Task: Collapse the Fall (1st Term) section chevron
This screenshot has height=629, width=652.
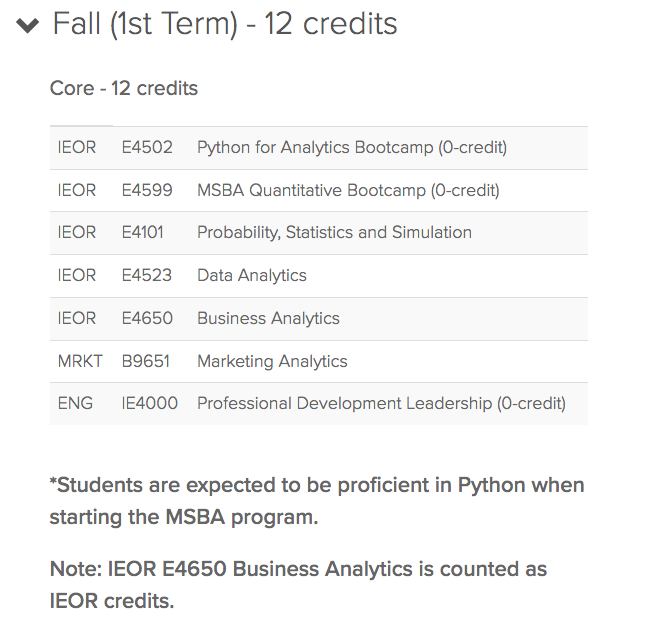Action: [x=27, y=25]
